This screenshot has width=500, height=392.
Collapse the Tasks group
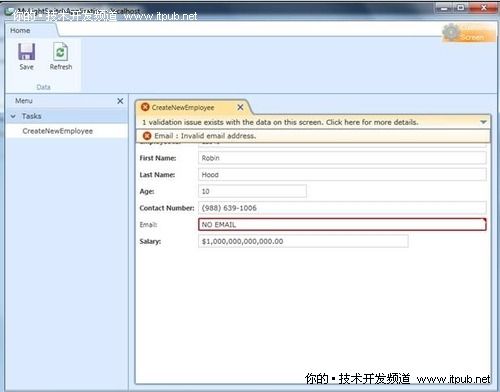pos(13,116)
